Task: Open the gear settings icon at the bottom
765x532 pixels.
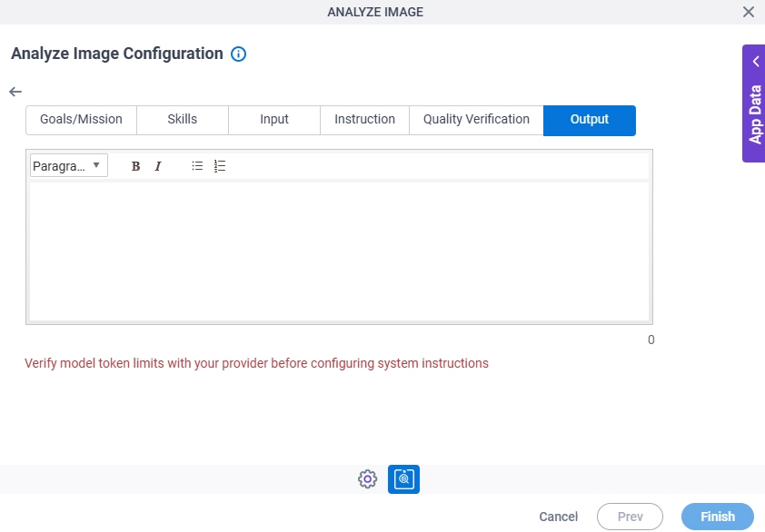Action: (367, 478)
